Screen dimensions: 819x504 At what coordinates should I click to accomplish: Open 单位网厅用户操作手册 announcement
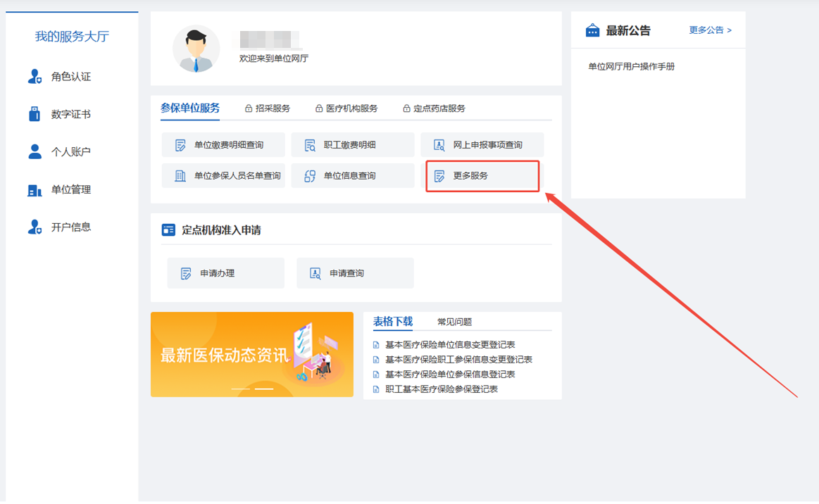coord(631,67)
